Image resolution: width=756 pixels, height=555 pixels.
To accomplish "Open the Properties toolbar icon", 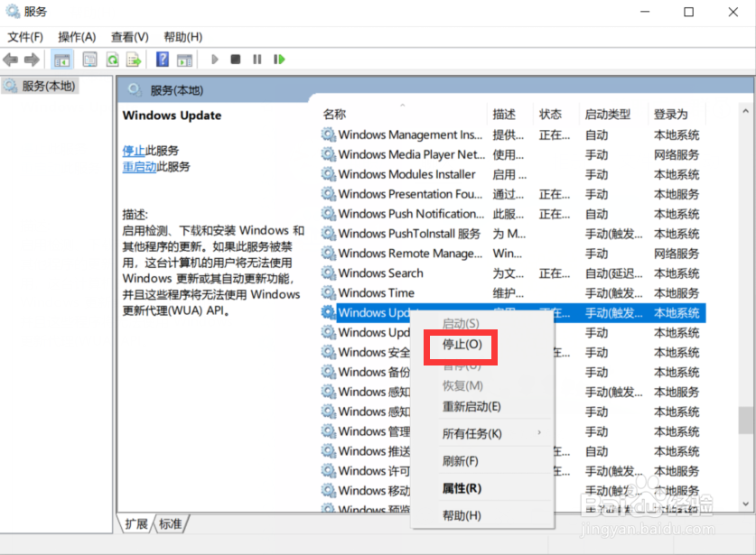I will pyautogui.click(x=90, y=60).
